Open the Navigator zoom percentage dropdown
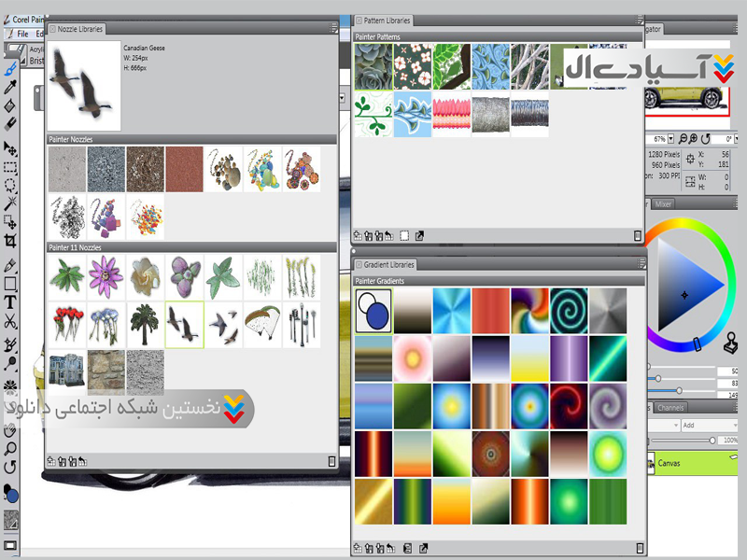This screenshot has width=747, height=560. [x=670, y=139]
